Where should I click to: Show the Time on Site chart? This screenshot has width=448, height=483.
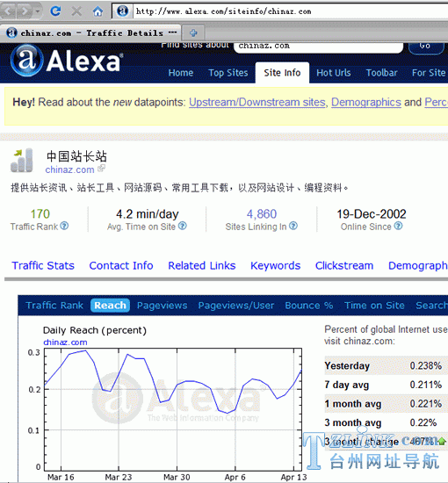pyautogui.click(x=374, y=306)
